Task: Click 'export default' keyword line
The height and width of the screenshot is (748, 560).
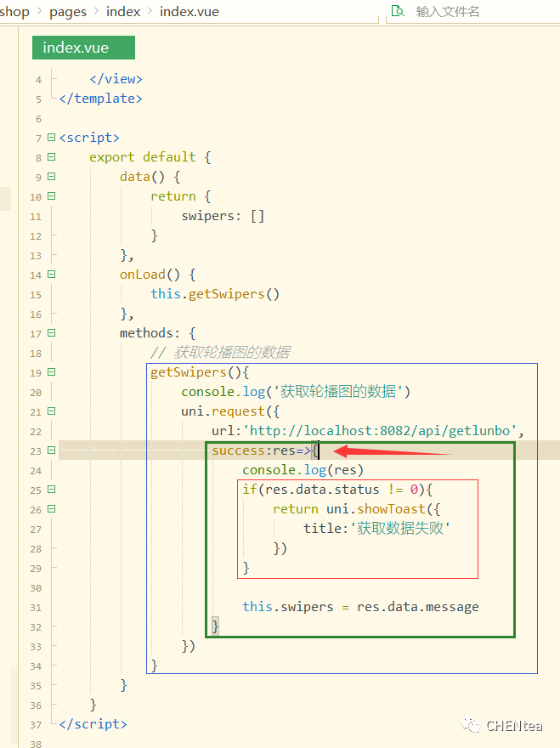Action: pyautogui.click(x=143, y=157)
